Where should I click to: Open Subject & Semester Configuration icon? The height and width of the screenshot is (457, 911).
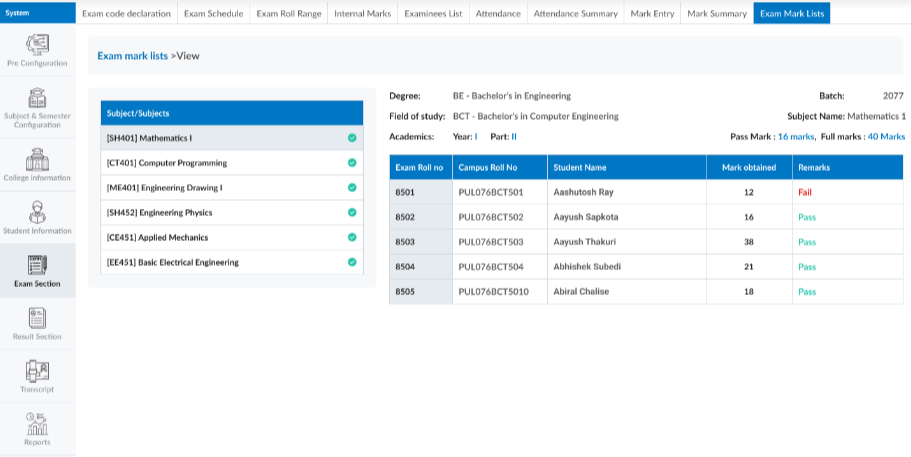(x=37, y=98)
